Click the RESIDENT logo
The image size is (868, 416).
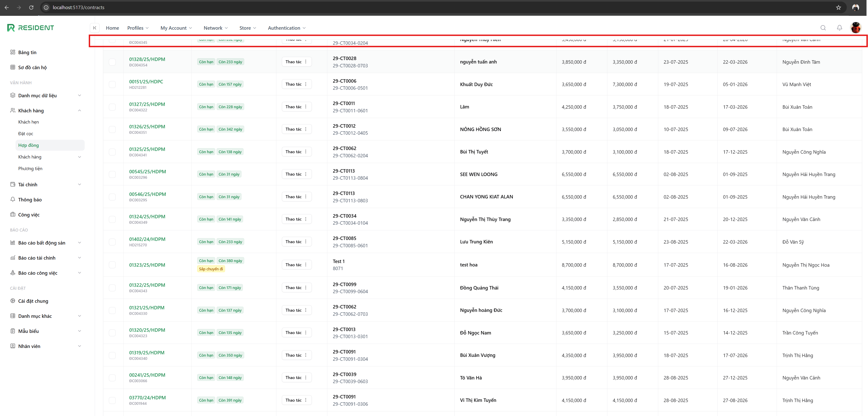pyautogui.click(x=31, y=28)
